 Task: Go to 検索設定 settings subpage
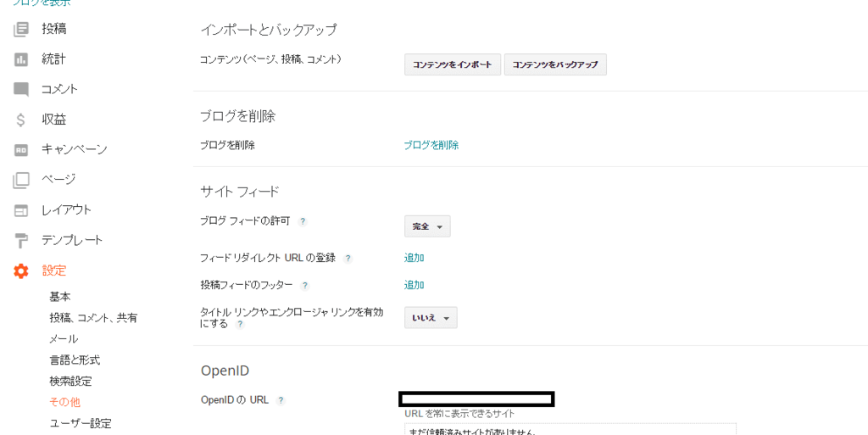(x=71, y=382)
